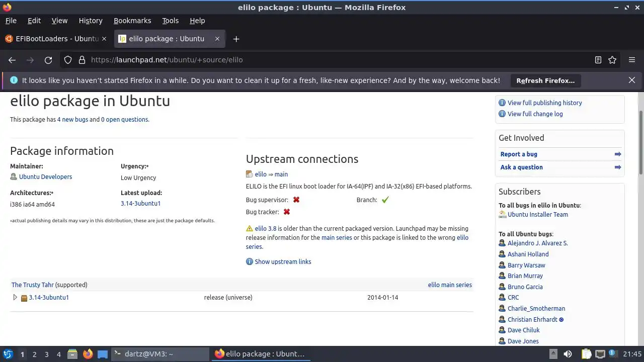Image resolution: width=644 pixels, height=362 pixels.
Task: Open the Ubuntu Developers maintainer link
Action: (45, 176)
